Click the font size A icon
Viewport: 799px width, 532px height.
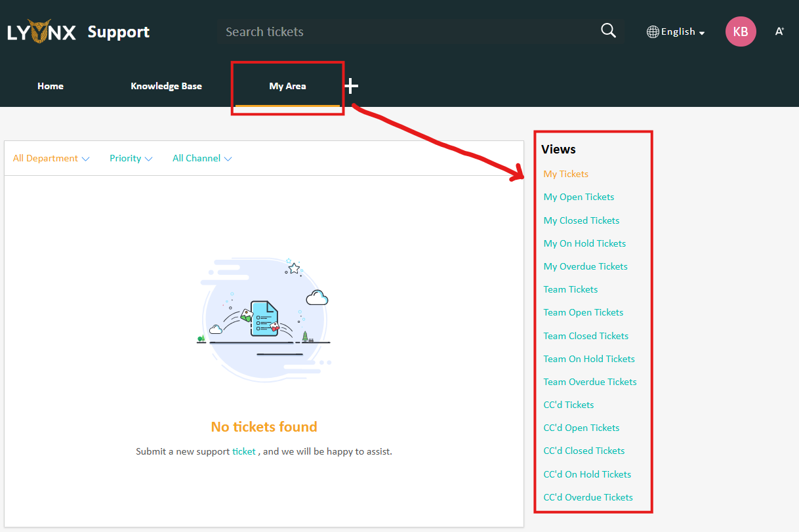point(779,31)
